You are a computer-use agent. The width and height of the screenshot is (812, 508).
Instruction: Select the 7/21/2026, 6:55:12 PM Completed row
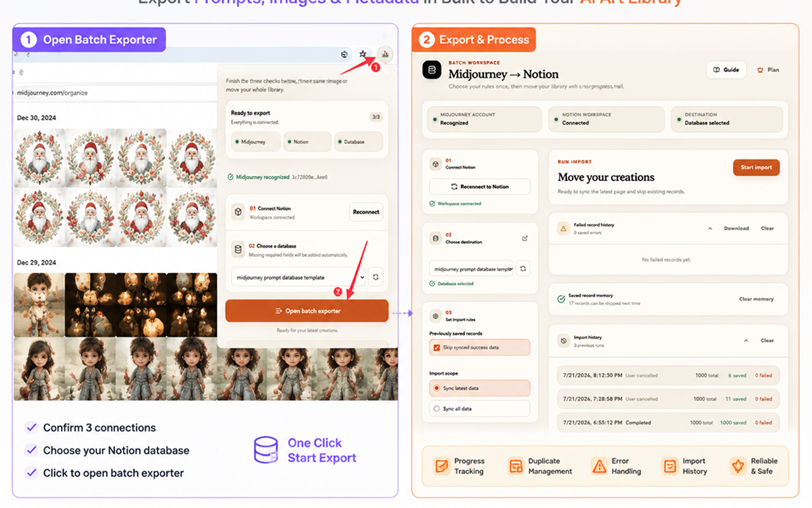point(667,422)
